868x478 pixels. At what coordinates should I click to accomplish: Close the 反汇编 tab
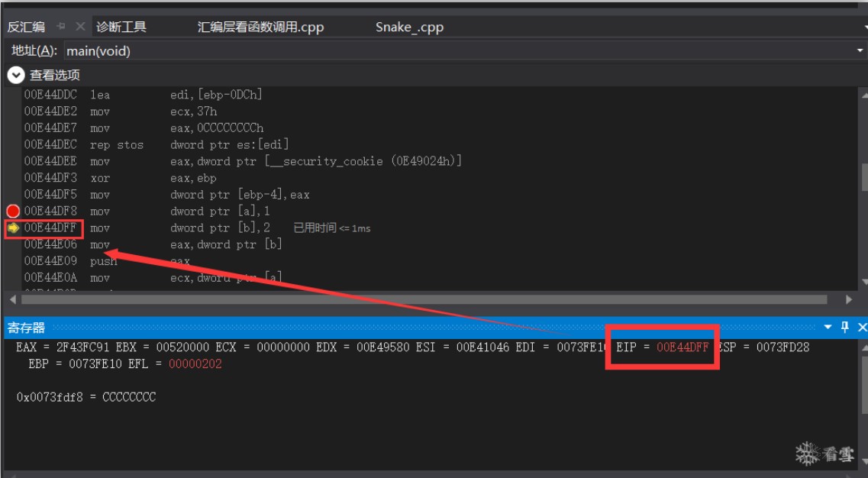(x=80, y=26)
